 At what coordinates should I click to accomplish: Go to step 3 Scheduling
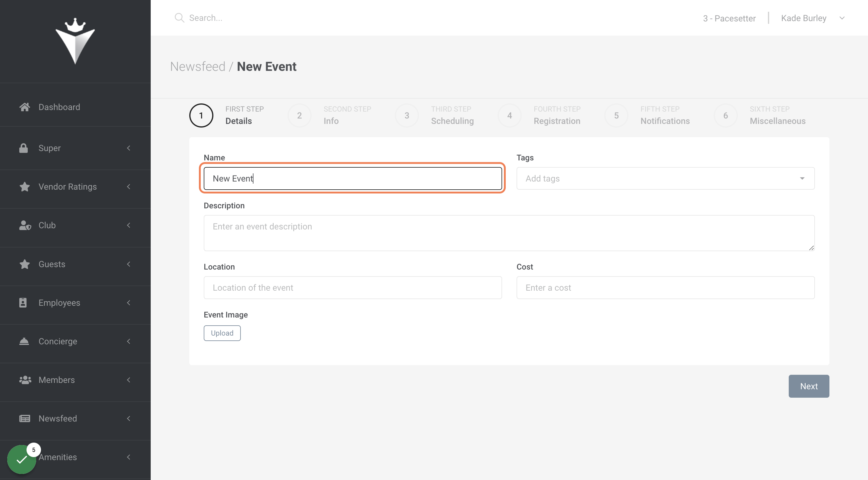coord(434,115)
